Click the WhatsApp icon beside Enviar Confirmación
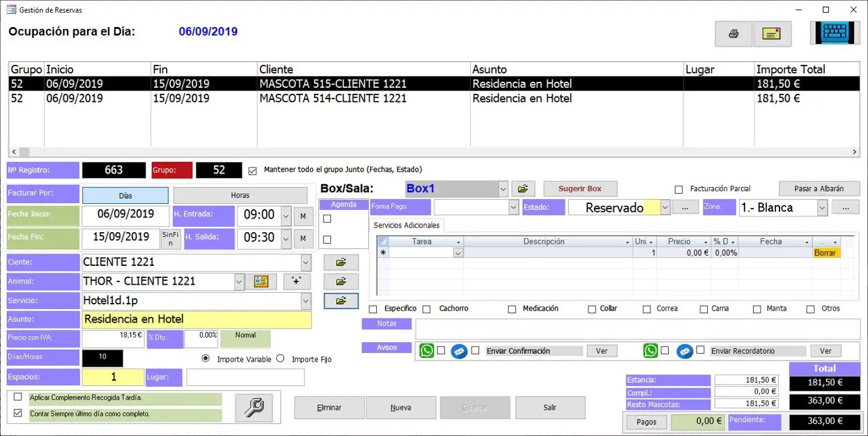The image size is (868, 436). [x=426, y=350]
